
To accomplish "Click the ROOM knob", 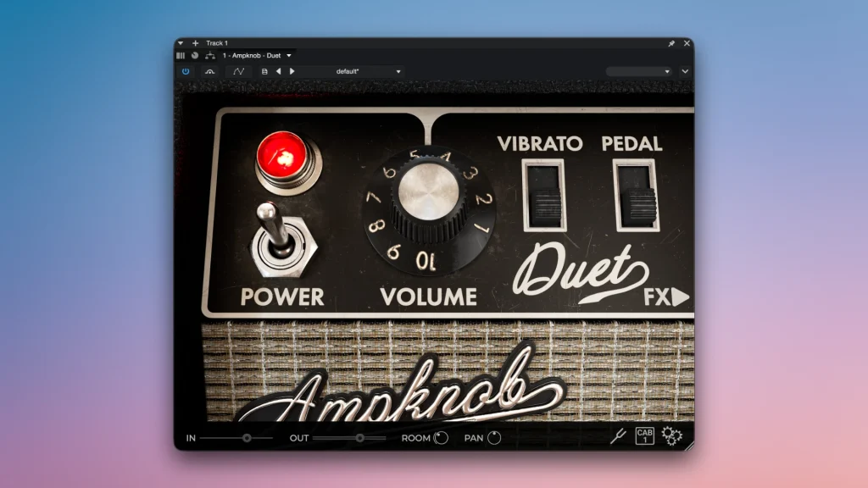I will point(441,438).
